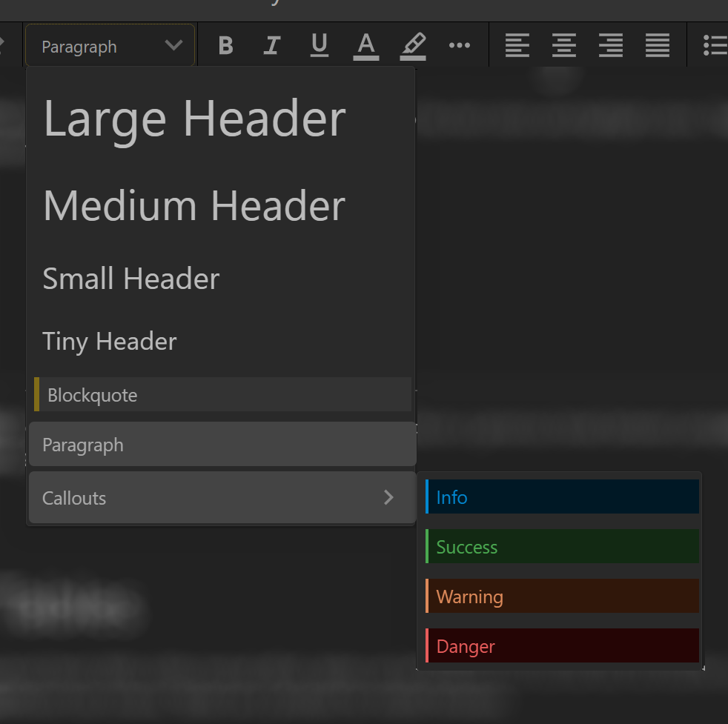Open the Paragraph style dropdown
728x724 pixels.
point(110,45)
